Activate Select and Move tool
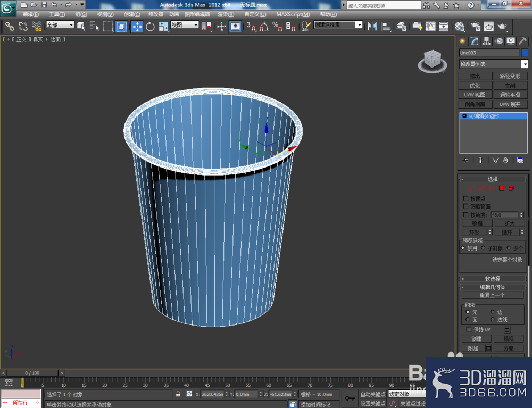The image size is (532, 408). (137, 26)
